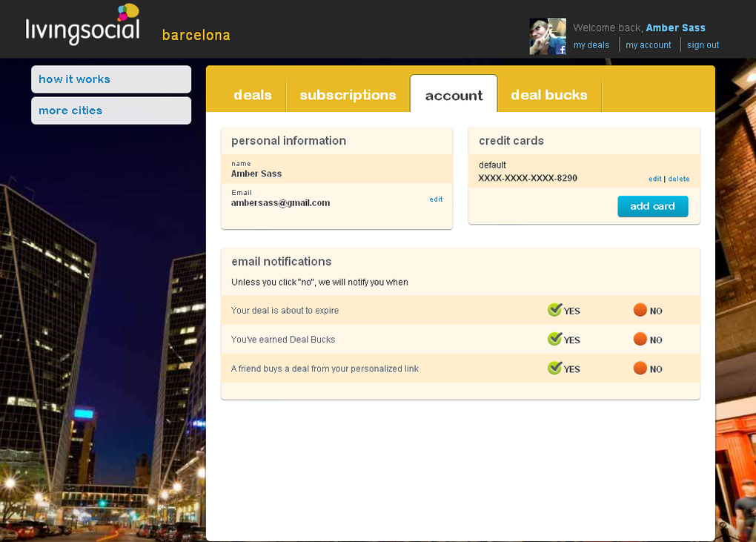Click the ambersass@gmail.com email text
756x542 pixels.
tap(281, 203)
